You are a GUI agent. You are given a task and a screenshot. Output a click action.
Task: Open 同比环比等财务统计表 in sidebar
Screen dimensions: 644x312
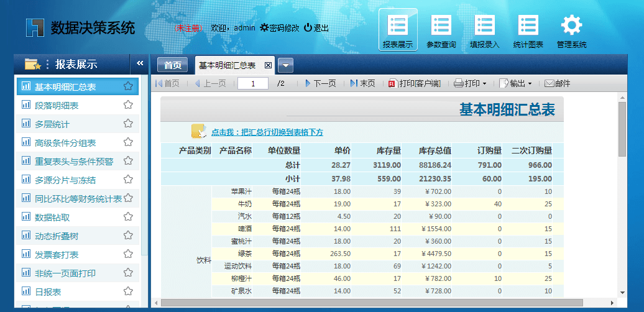(78, 199)
